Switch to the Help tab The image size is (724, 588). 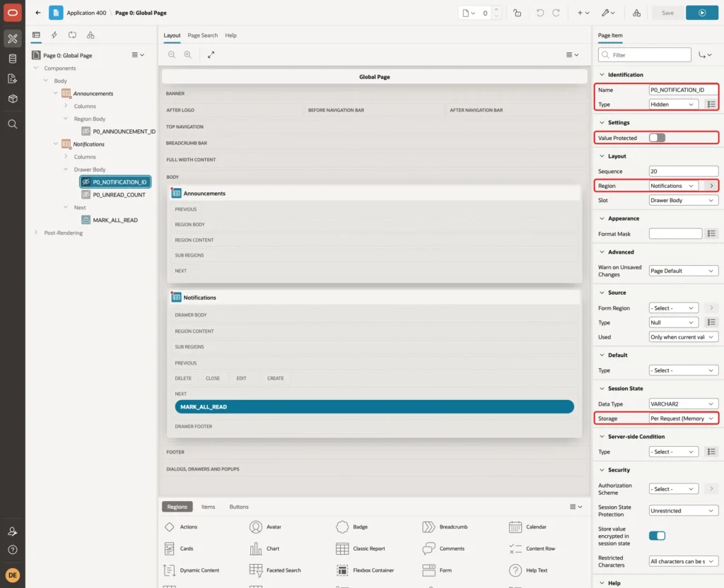click(230, 35)
